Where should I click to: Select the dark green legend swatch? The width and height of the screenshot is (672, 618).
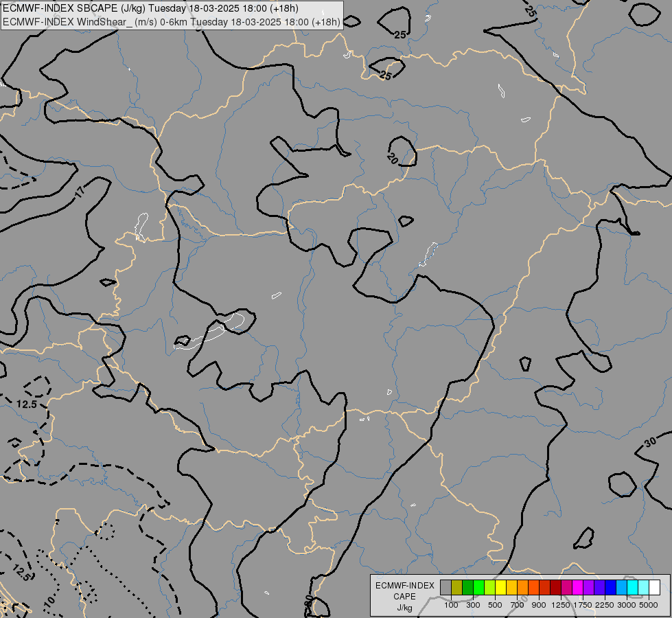coord(467,588)
